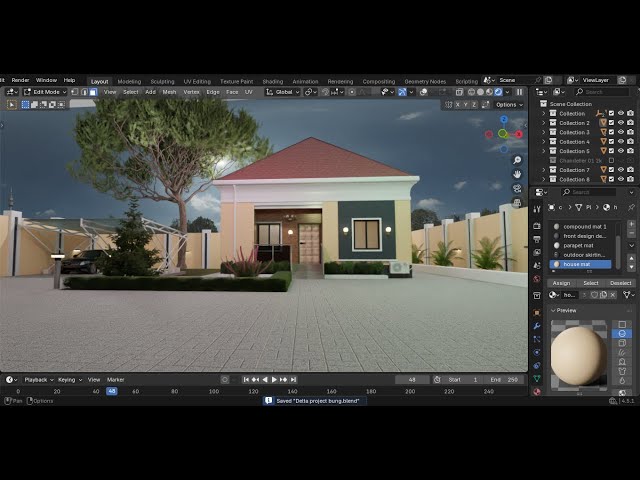Switch to the Shading workspace tab
This screenshot has width=640, height=480.
pos(273,82)
